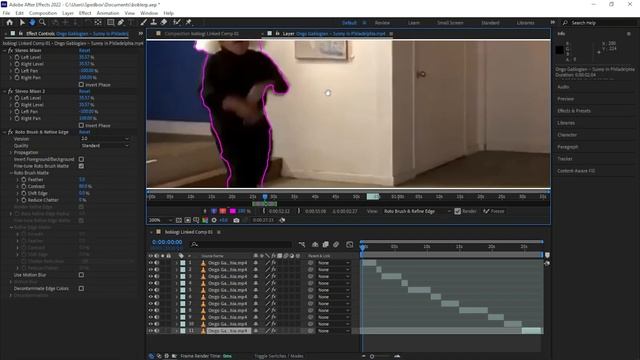
Task: Check Invert Phase under Stereo Mixer
Action: pos(81,84)
